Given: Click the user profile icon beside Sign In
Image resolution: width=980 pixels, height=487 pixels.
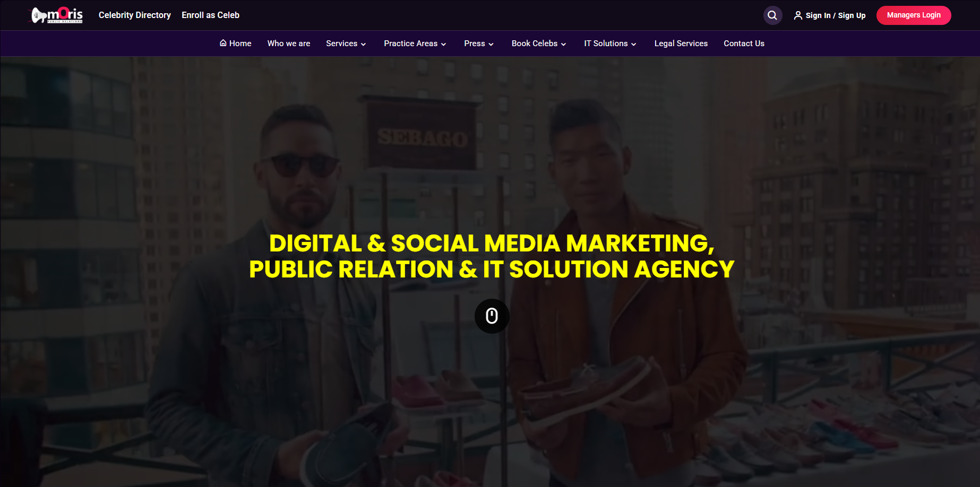Looking at the screenshot, I should pos(798,15).
